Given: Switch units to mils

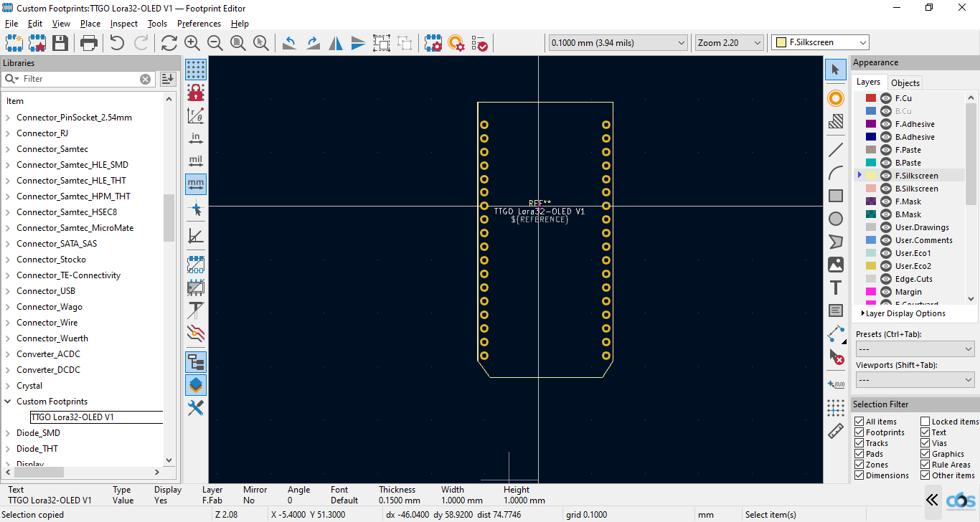Looking at the screenshot, I should 196,161.
